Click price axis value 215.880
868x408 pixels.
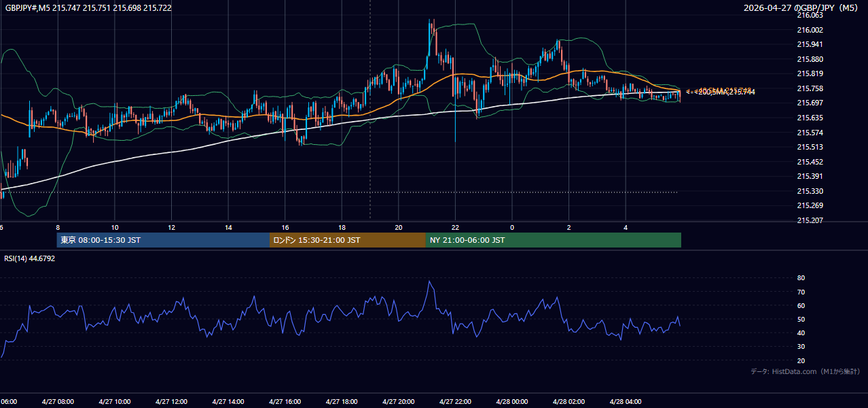[810, 59]
